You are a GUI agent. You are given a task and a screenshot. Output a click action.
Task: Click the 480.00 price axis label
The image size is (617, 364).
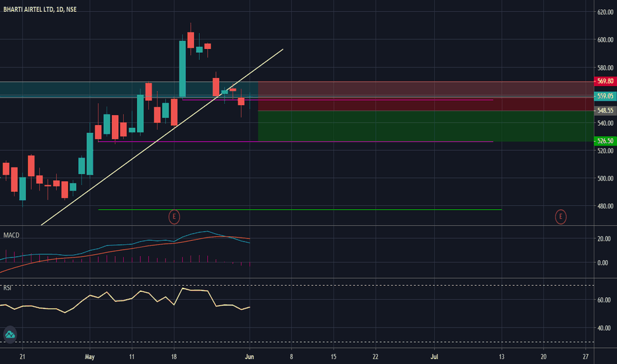pyautogui.click(x=605, y=206)
